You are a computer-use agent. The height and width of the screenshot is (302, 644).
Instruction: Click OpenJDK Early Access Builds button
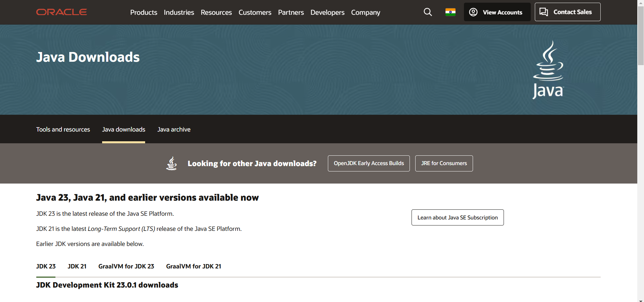(x=369, y=163)
